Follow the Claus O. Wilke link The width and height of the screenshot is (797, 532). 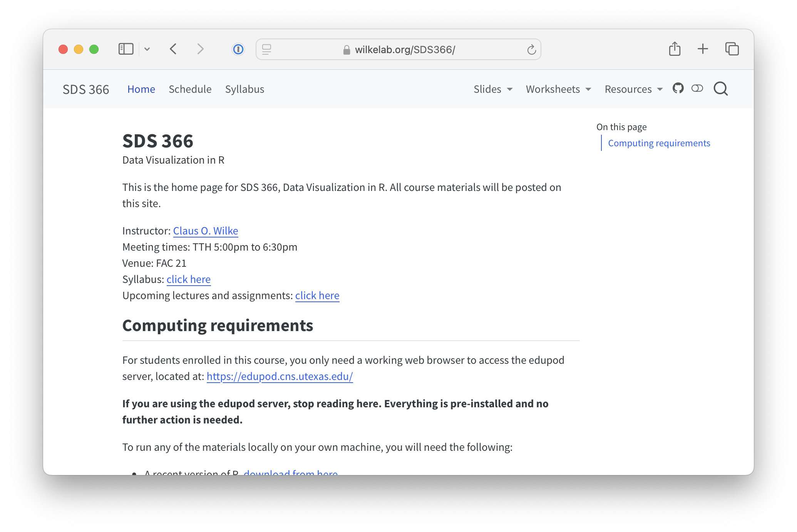tap(206, 231)
